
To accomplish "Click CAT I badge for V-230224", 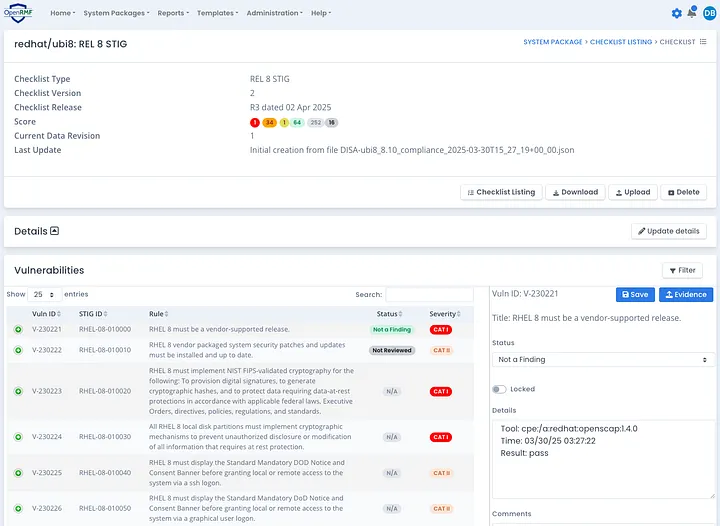I will tap(441, 437).
